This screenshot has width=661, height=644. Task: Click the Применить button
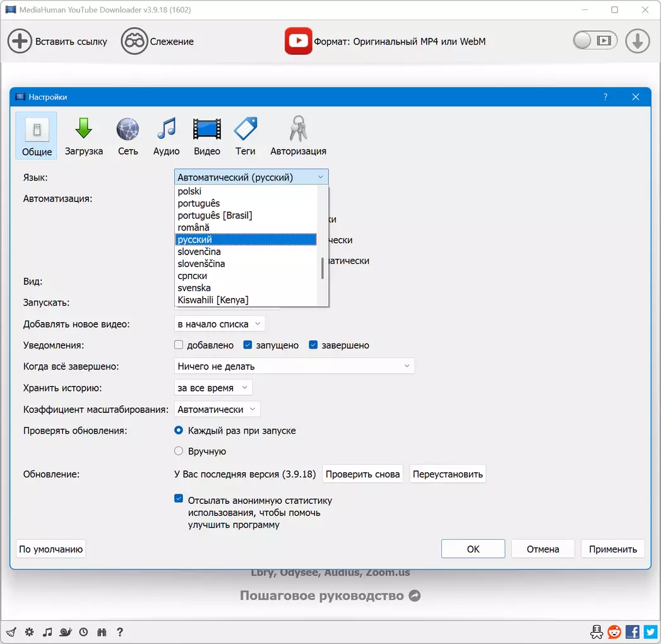click(x=612, y=549)
